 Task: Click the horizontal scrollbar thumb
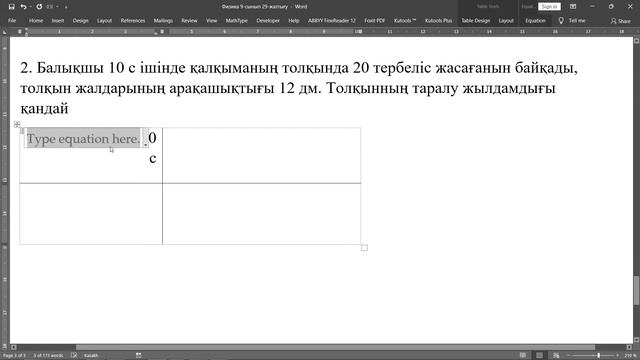coord(335,347)
